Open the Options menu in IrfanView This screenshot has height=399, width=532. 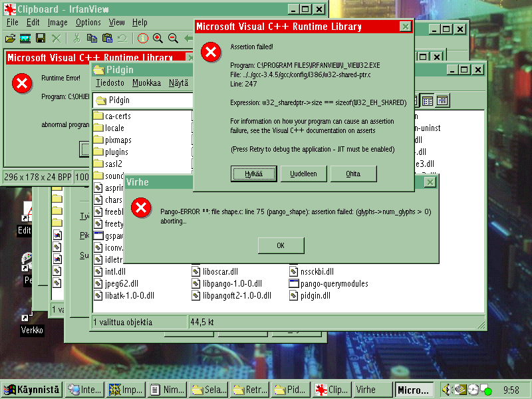coord(88,23)
